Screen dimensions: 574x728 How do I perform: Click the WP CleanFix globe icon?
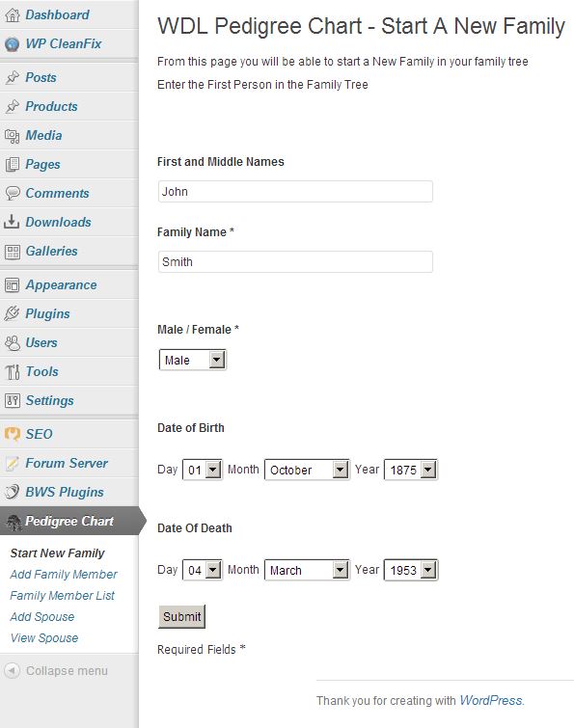click(13, 44)
